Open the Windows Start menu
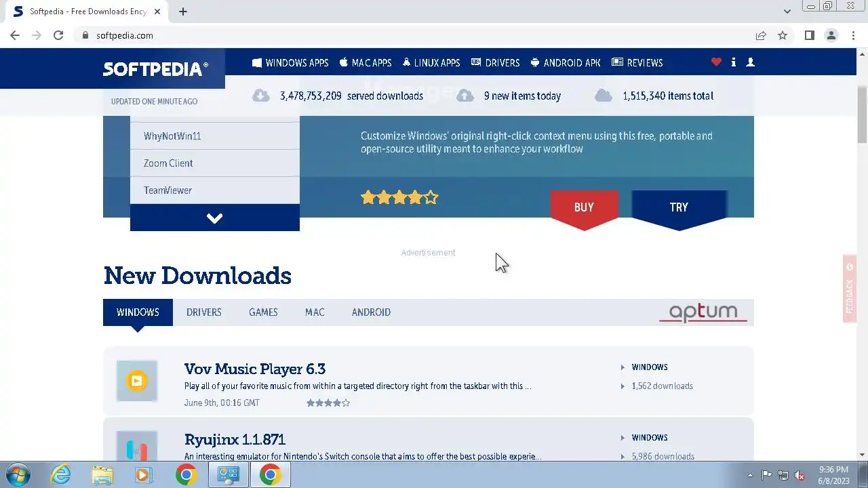 18,474
